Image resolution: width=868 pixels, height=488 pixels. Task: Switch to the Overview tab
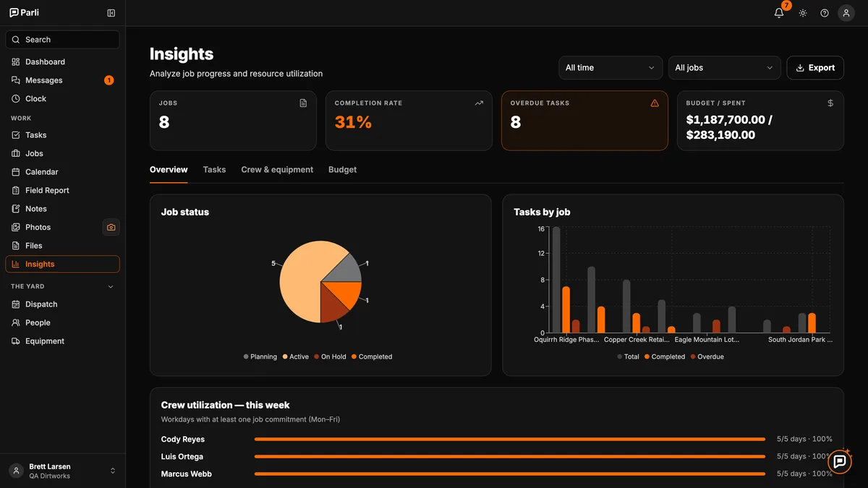(169, 170)
